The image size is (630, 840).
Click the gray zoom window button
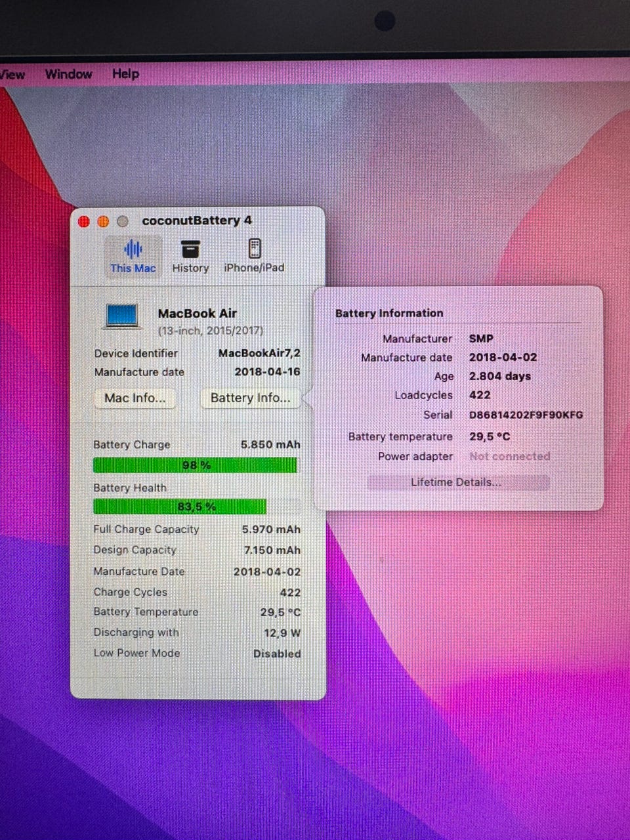[x=122, y=221]
